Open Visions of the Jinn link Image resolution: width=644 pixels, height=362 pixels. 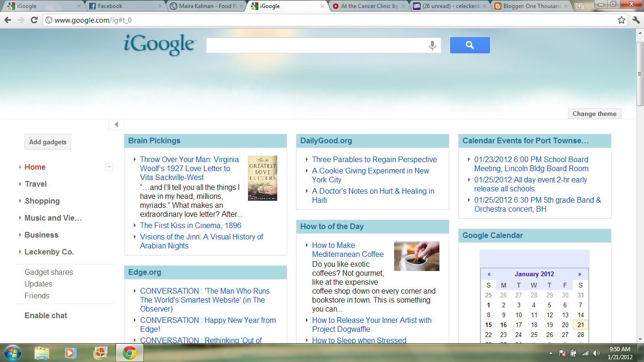tap(201, 241)
